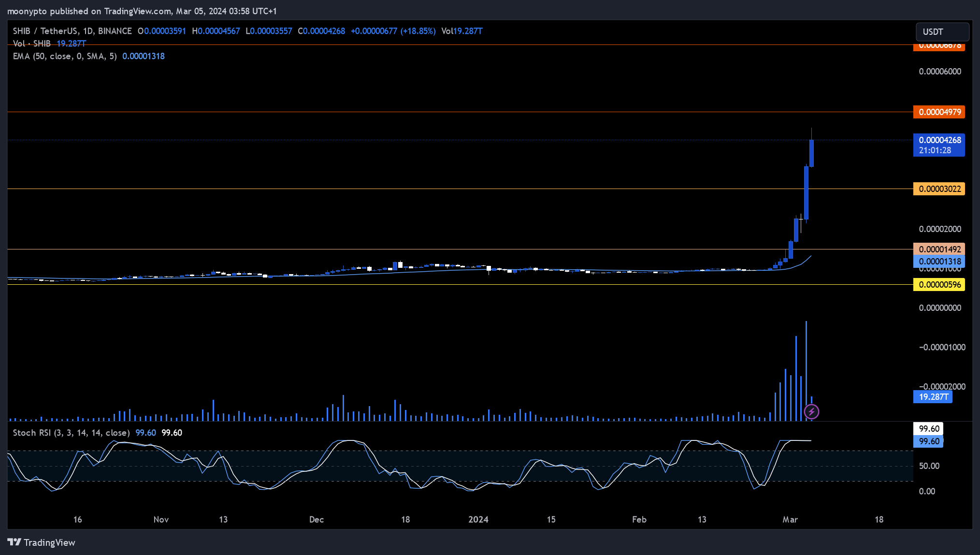
Task: Click the TradingView logo at bottom left
Action: [42, 542]
